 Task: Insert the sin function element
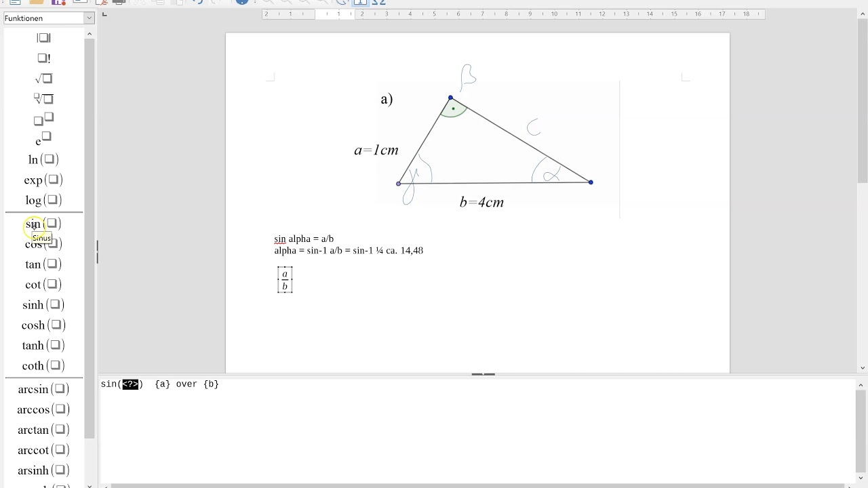[x=43, y=224]
